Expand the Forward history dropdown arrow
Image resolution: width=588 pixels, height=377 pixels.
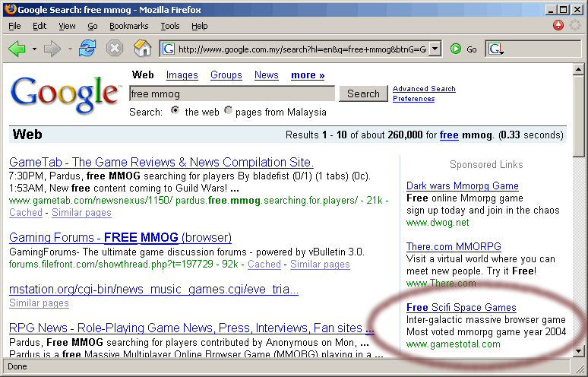point(69,49)
